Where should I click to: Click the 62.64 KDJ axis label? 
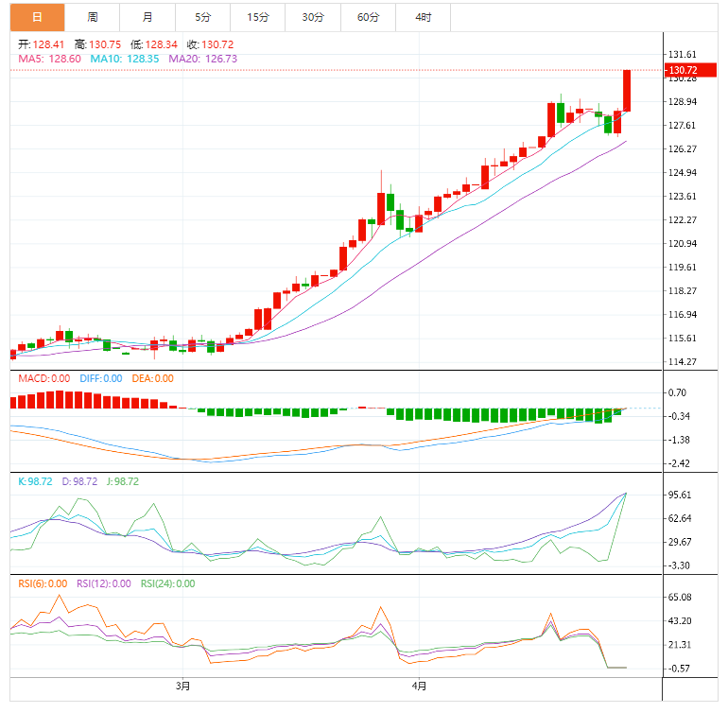(680, 519)
